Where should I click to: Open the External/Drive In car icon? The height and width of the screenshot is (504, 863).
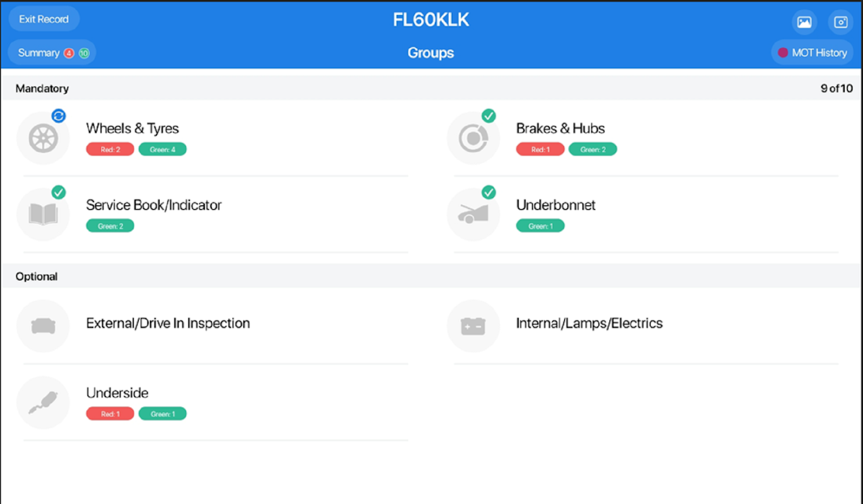pyautogui.click(x=43, y=326)
